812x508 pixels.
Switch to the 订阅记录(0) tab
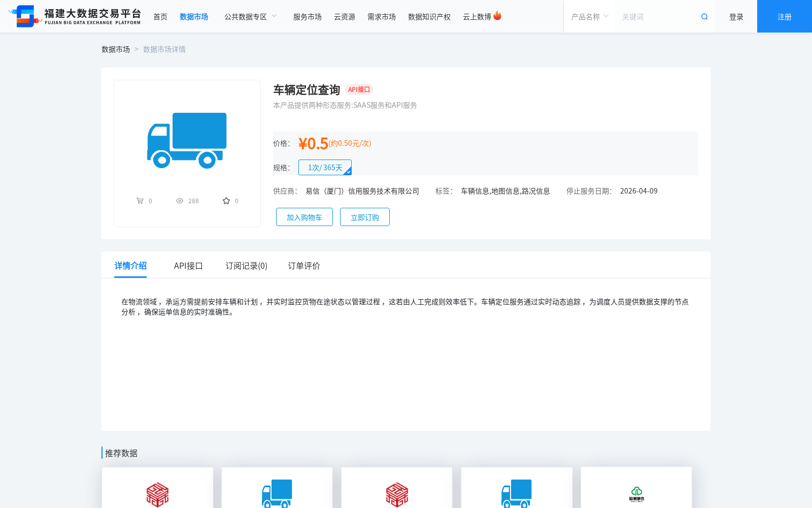point(247,266)
